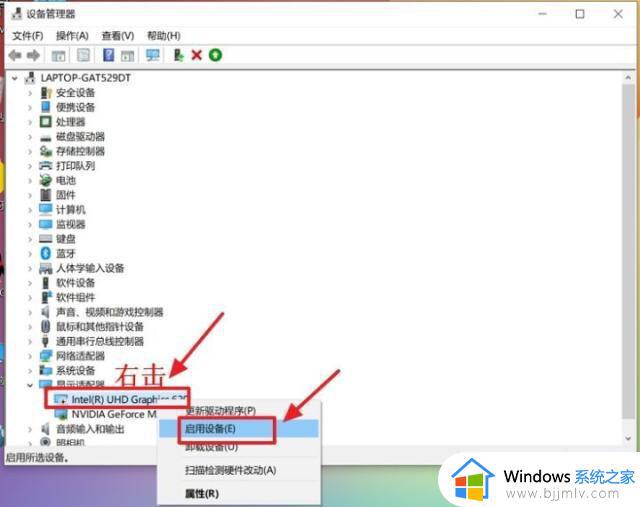The width and height of the screenshot is (640, 507).
Task: Expand the 音频输入和输出 category
Action: pos(30,429)
